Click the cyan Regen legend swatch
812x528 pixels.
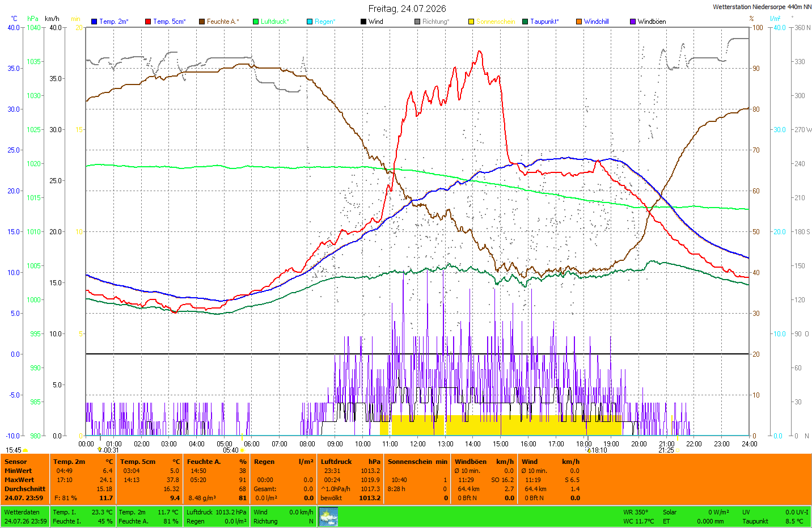tap(310, 22)
